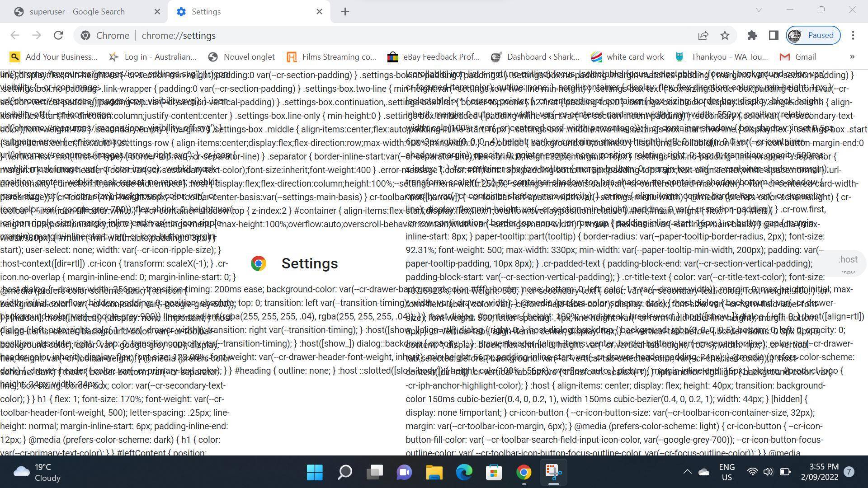
Task: Open a new tab with plus button
Action: click(x=345, y=12)
